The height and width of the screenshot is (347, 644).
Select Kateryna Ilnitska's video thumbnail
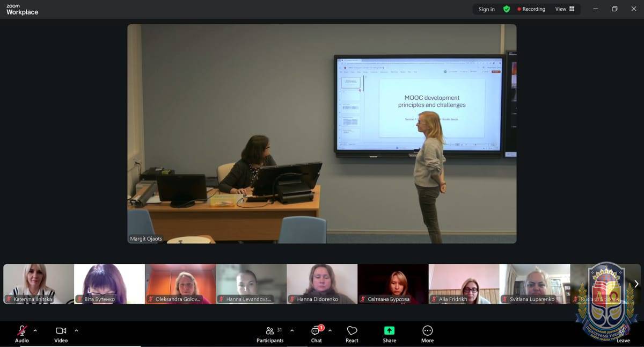click(39, 284)
